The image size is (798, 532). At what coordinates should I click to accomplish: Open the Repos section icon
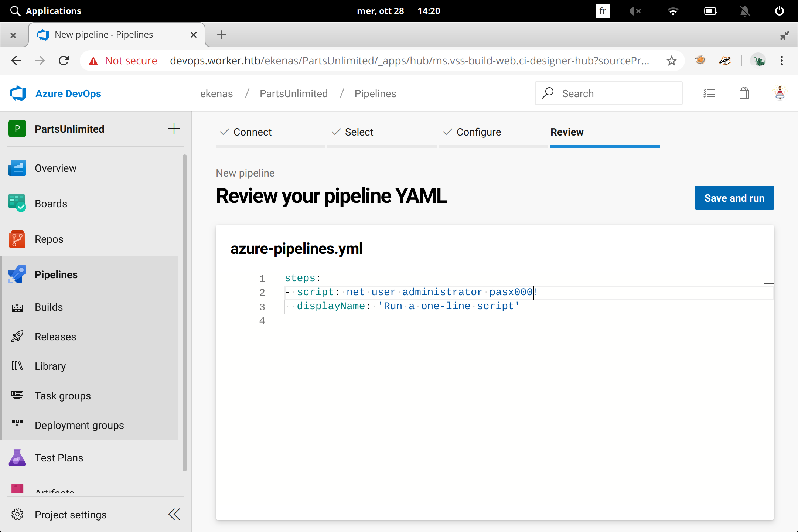coord(17,239)
